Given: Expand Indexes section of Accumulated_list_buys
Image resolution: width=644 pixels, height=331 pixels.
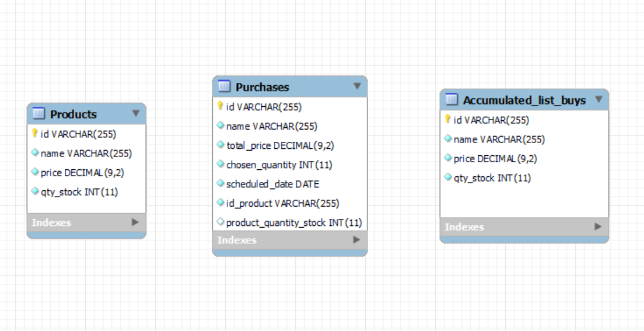Looking at the screenshot, I should 598,227.
